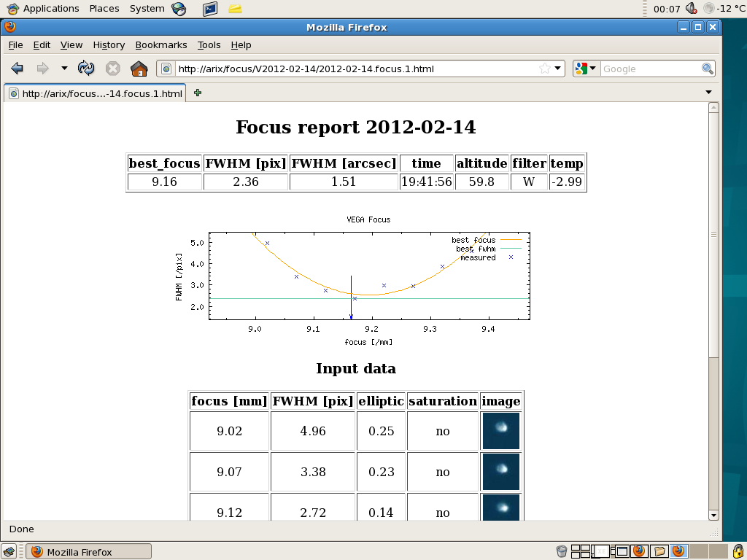Viewport: 747px width, 560px height.
Task: Click the Firefox logo in the title bar
Action: [x=10, y=27]
